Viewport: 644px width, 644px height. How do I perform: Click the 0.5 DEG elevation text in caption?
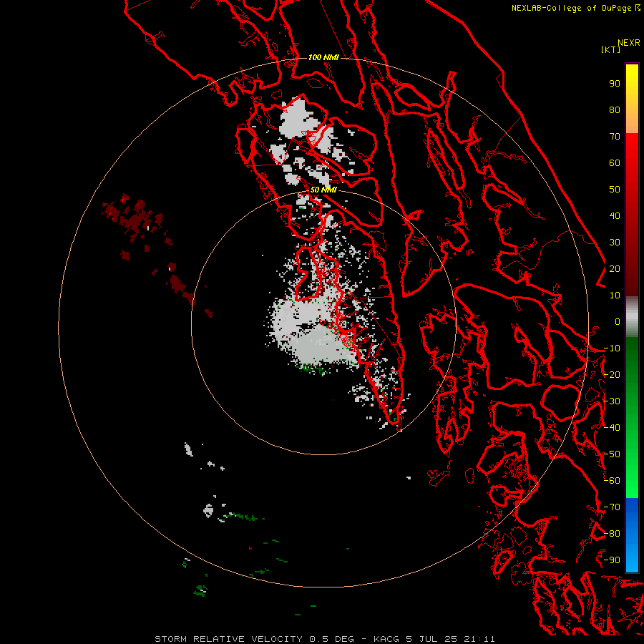[331, 639]
